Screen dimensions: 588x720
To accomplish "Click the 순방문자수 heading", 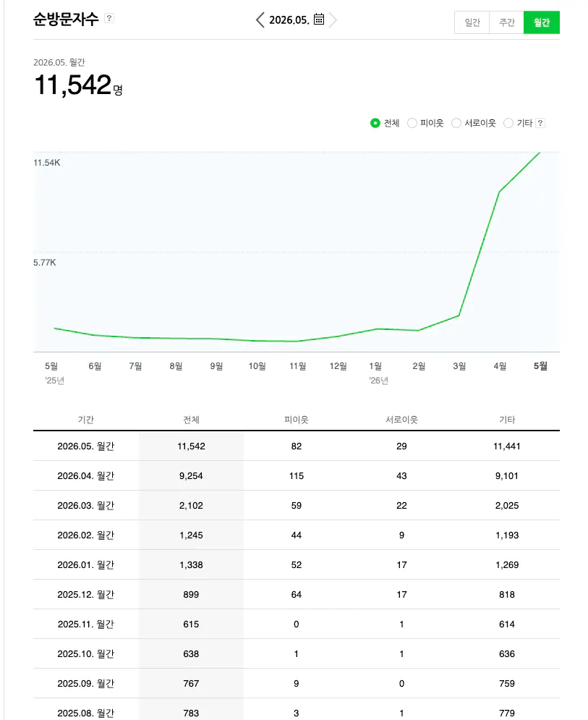I will [66, 19].
